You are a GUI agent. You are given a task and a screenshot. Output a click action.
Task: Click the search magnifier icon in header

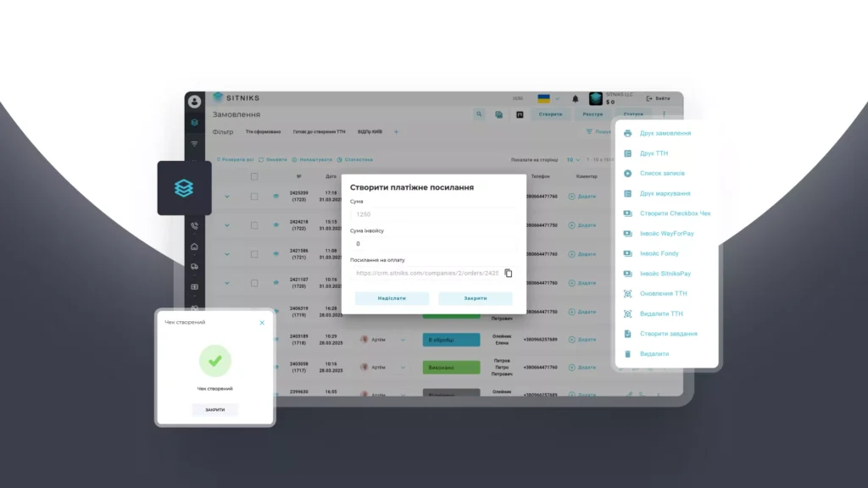pyautogui.click(x=479, y=114)
